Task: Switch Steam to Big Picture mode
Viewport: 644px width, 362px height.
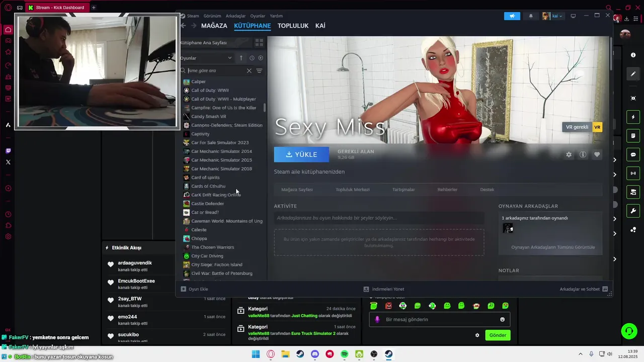Action: coord(573,16)
